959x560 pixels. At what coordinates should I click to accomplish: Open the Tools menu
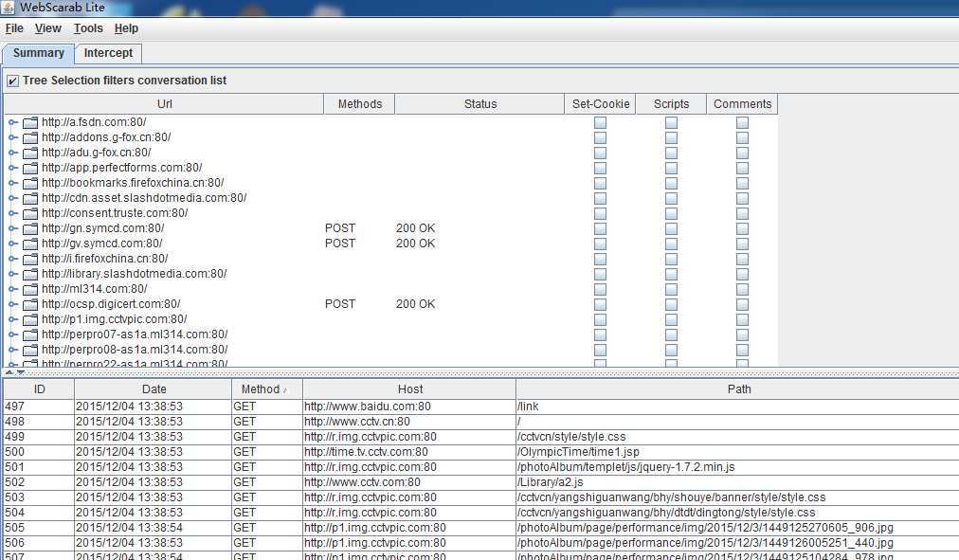(88, 28)
